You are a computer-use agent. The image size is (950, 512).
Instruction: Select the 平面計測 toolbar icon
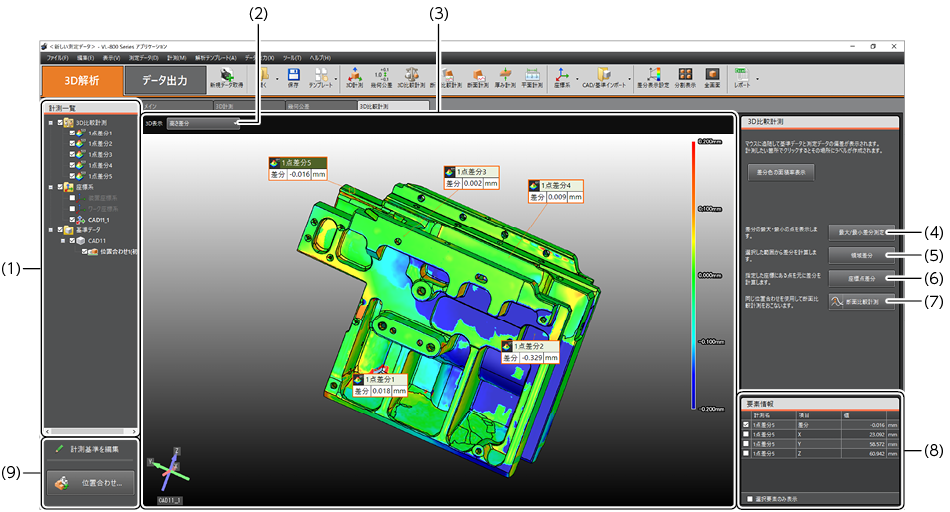click(x=533, y=78)
